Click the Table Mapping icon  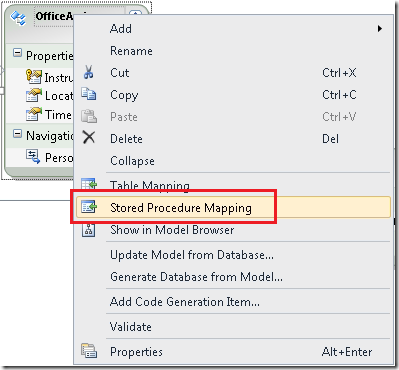click(x=89, y=184)
